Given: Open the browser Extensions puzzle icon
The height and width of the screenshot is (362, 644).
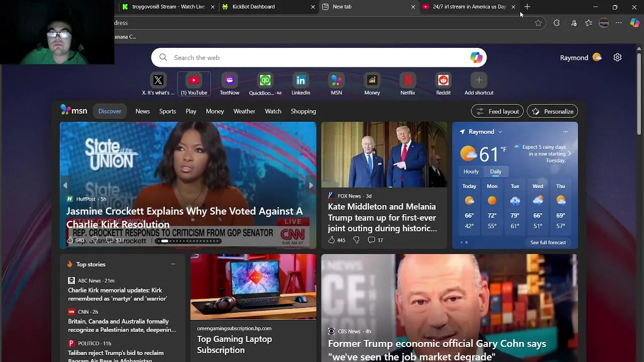Looking at the screenshot, I should coord(556,23).
